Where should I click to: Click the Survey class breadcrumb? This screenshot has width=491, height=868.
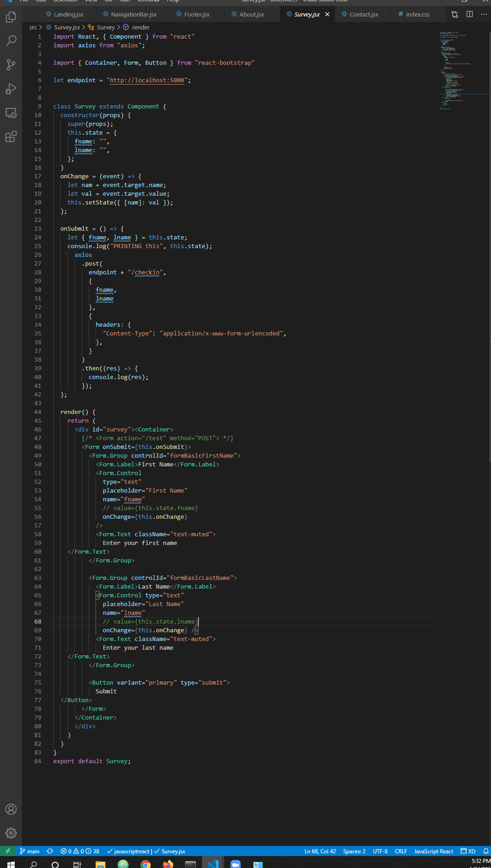(102, 28)
